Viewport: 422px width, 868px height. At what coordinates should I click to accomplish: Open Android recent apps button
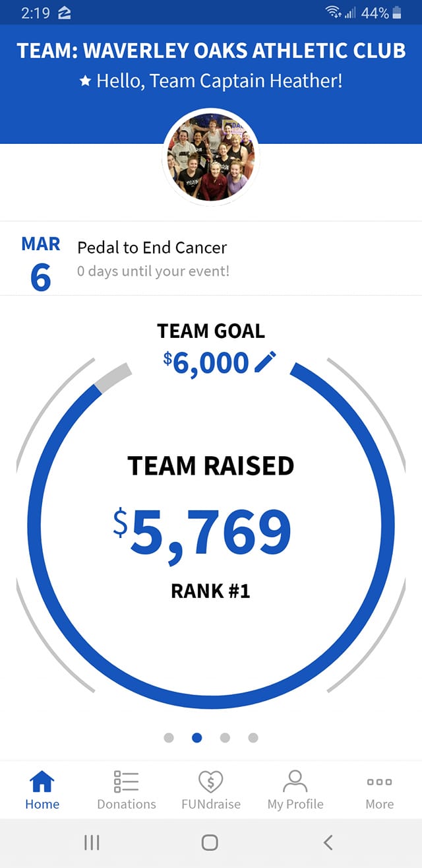(92, 842)
